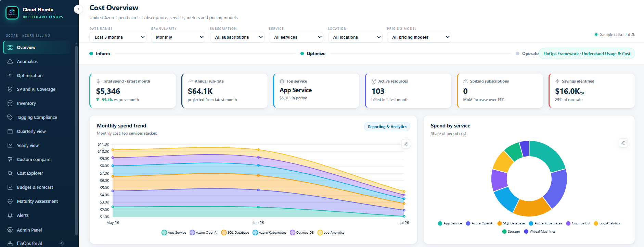Edit the Spend by service chart via pencil icon

[623, 143]
